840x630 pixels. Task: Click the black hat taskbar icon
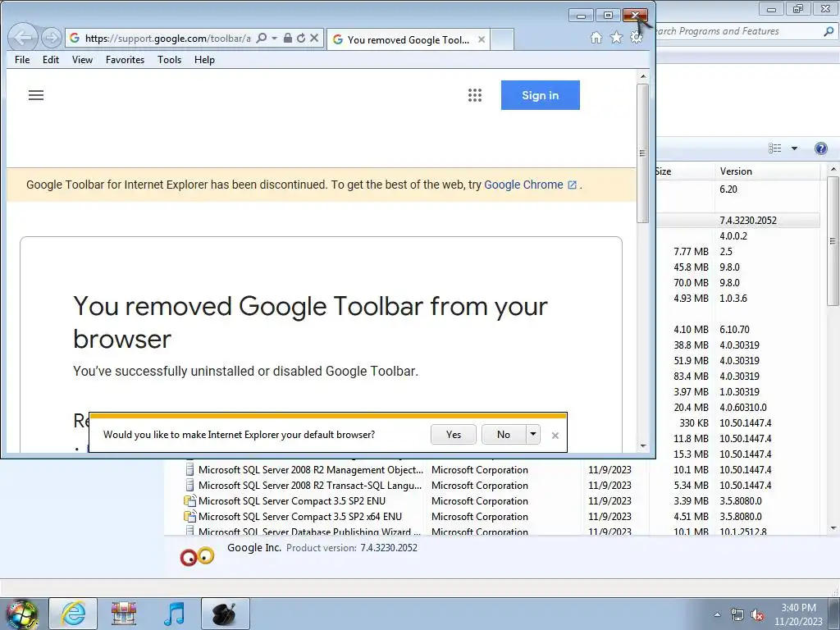[x=225, y=614]
